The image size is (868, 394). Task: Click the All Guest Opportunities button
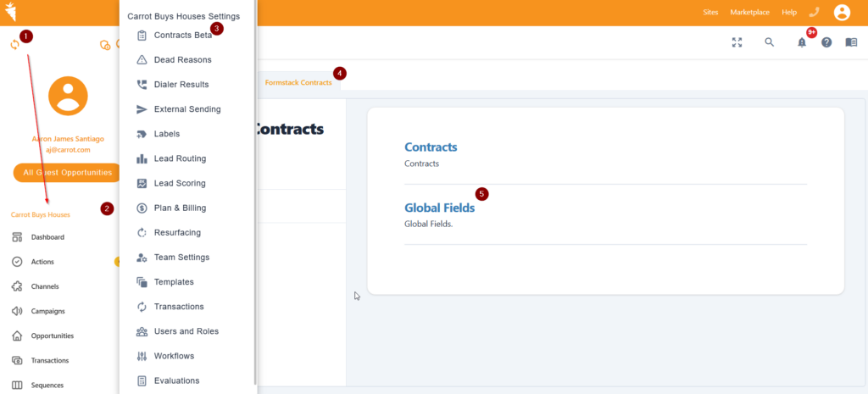[68, 173]
